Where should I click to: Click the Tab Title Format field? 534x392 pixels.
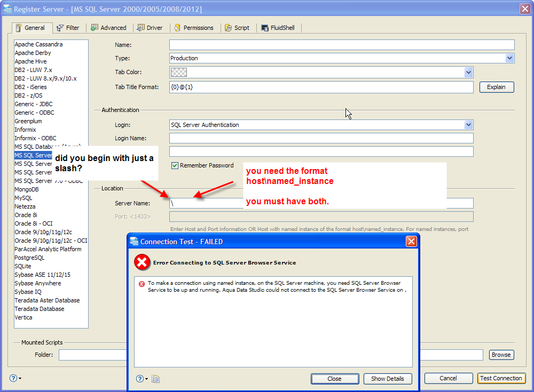pos(321,87)
